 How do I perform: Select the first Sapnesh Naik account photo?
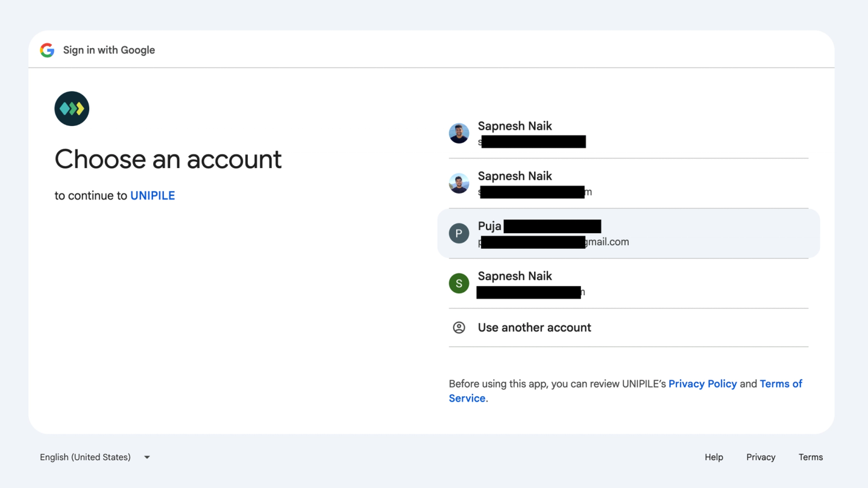[x=459, y=133]
